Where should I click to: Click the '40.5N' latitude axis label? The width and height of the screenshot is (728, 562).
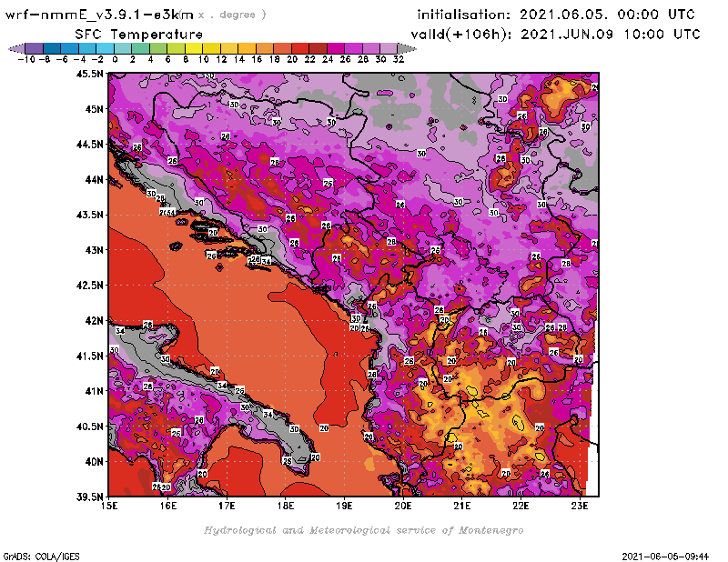point(89,427)
